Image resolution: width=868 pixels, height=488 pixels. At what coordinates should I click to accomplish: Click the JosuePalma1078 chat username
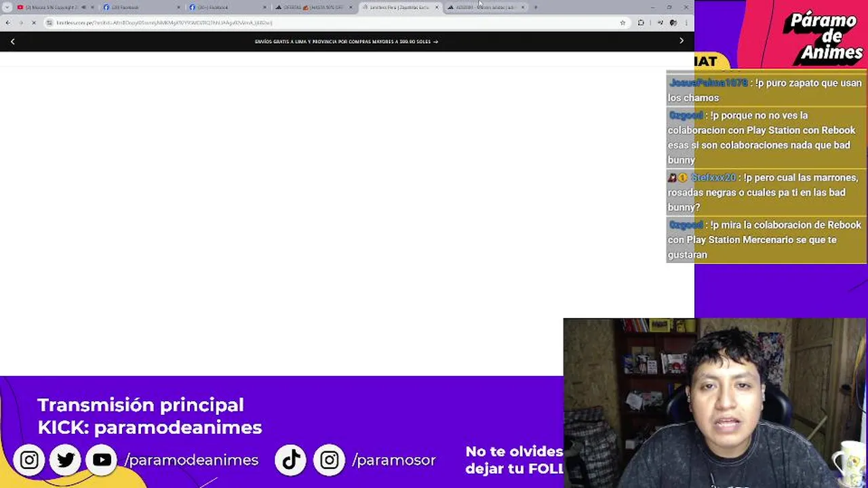click(708, 83)
